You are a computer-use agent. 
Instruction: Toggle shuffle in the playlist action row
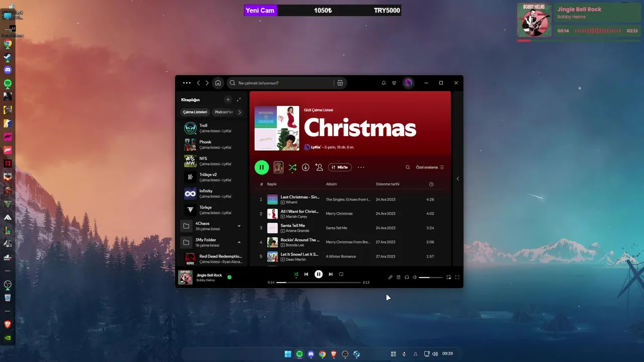coord(292,167)
